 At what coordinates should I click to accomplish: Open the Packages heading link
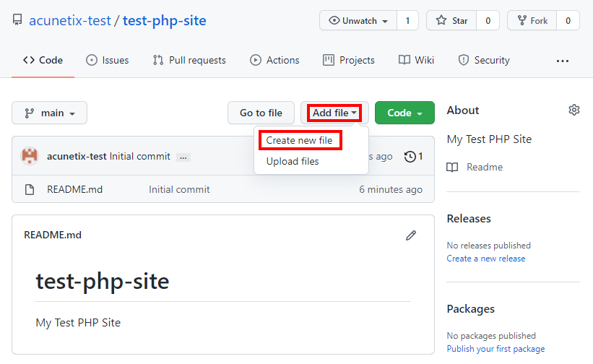coord(470,309)
